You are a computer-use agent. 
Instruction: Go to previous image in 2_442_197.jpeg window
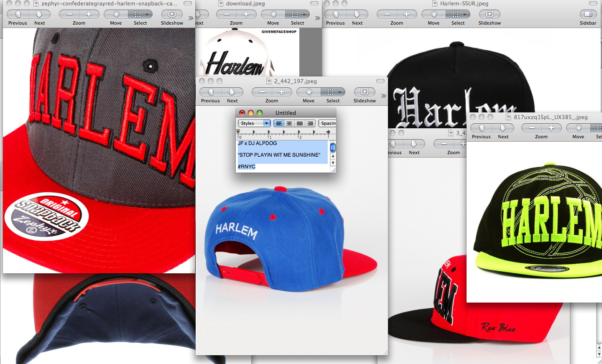point(211,92)
